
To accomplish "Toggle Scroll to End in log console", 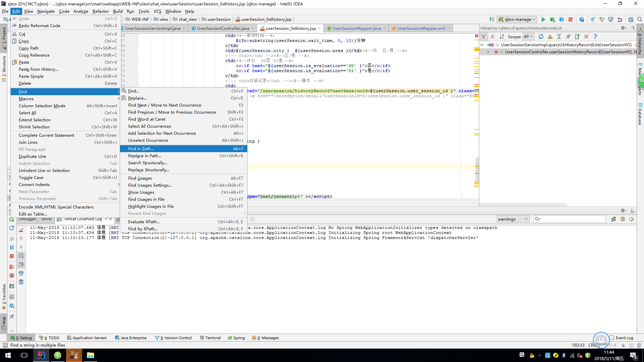I will [x=21, y=265].
